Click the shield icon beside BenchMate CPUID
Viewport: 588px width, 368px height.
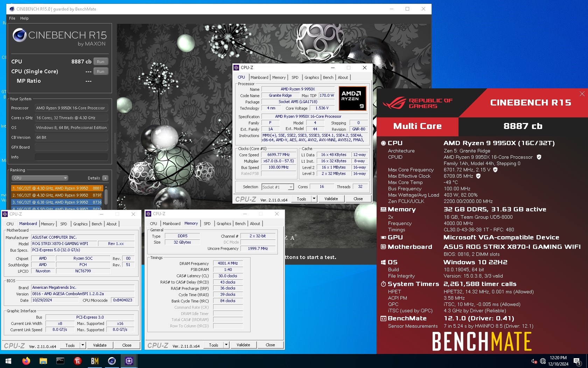[539, 157]
